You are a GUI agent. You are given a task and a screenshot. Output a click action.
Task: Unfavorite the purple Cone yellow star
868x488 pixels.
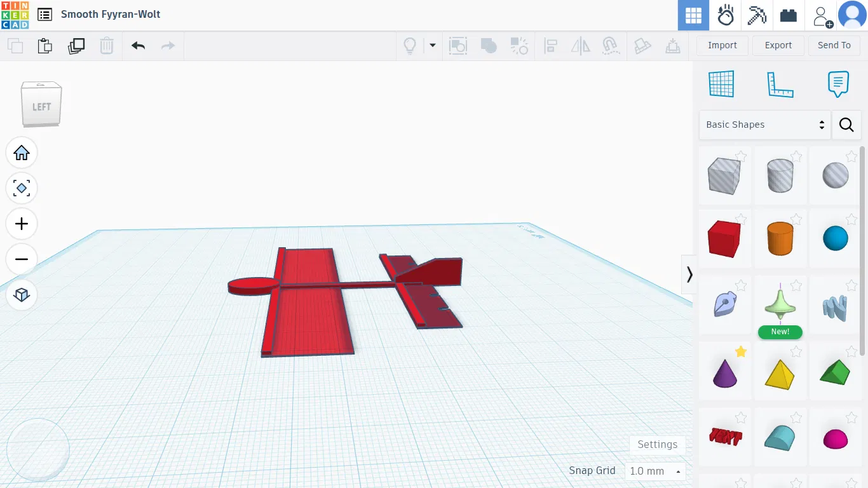(741, 352)
